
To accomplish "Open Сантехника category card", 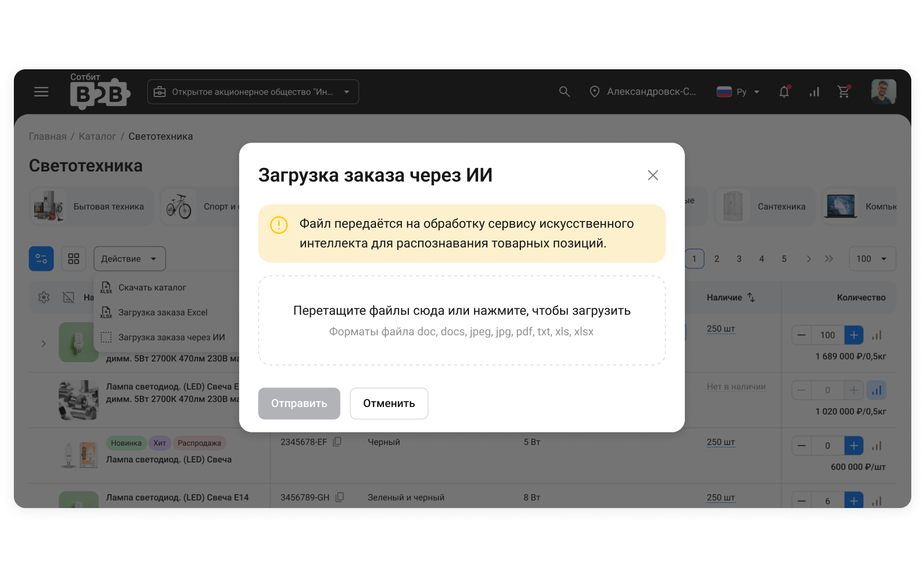I will coord(765,207).
